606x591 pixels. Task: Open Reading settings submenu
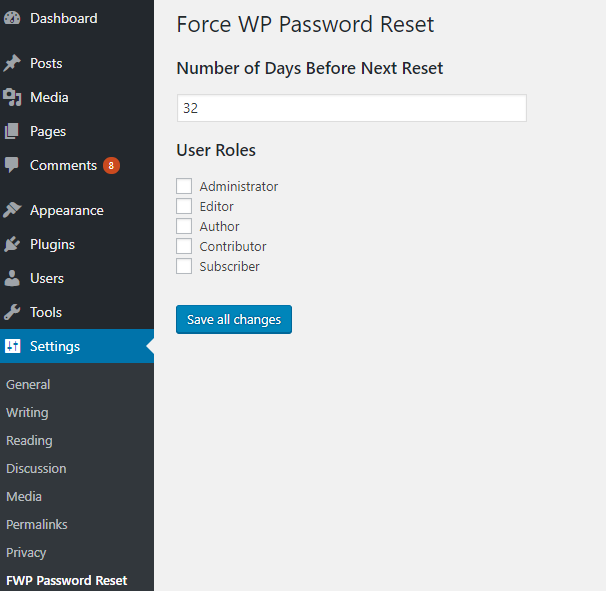pyautogui.click(x=29, y=441)
